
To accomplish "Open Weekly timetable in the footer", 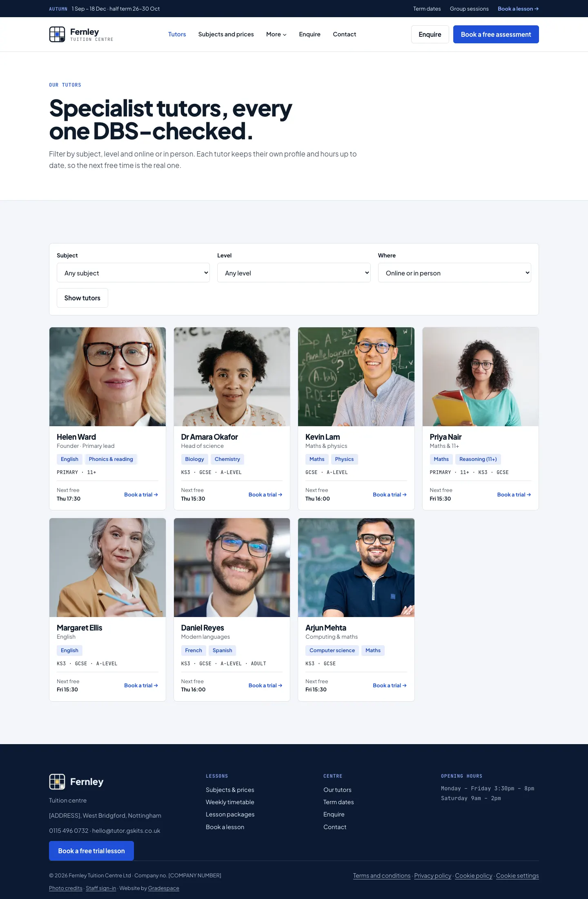I will [x=230, y=802].
